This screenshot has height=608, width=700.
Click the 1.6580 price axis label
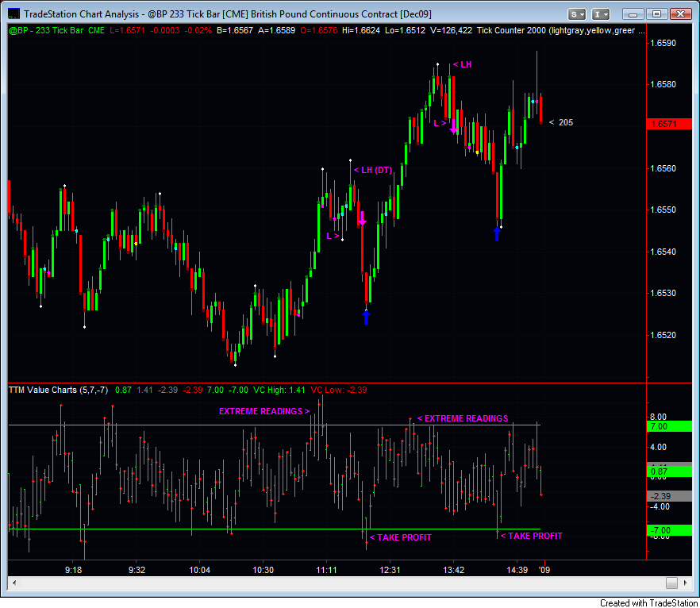(x=663, y=84)
